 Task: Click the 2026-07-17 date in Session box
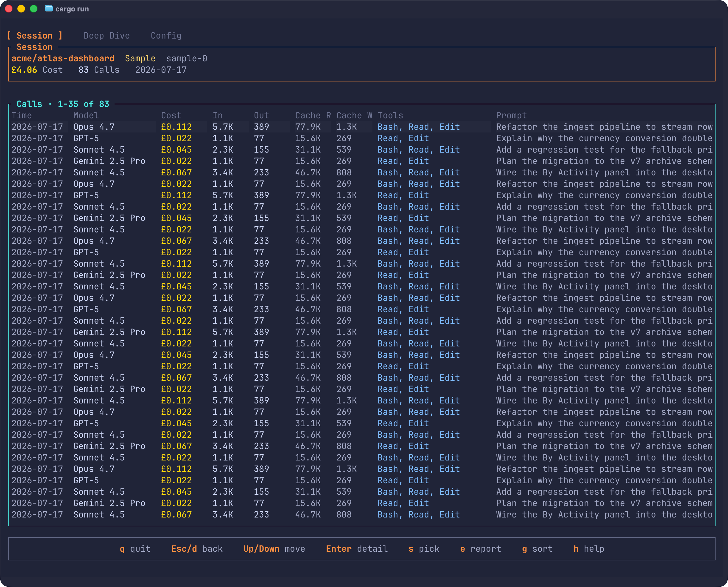161,70
